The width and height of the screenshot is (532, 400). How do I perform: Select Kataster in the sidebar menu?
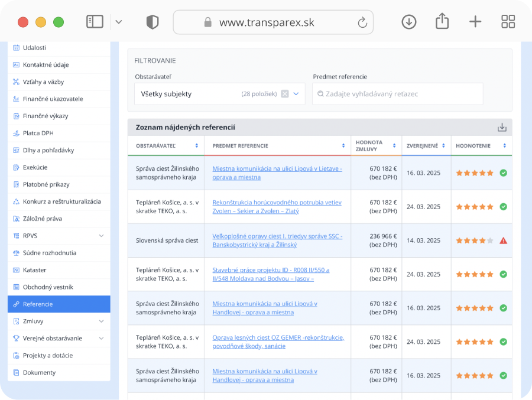(34, 270)
